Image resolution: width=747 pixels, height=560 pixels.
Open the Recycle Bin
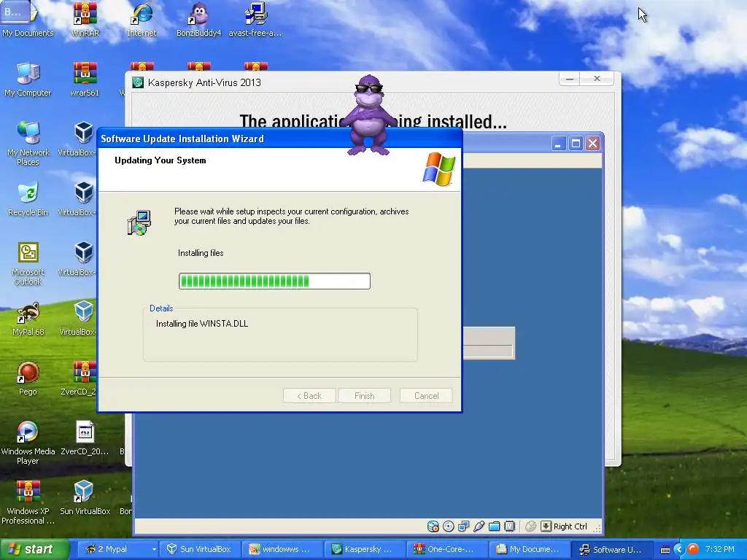28,198
